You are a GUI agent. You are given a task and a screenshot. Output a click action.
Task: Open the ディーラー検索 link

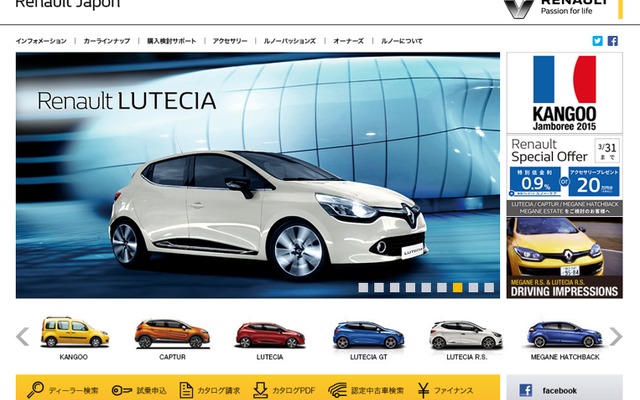point(73,391)
